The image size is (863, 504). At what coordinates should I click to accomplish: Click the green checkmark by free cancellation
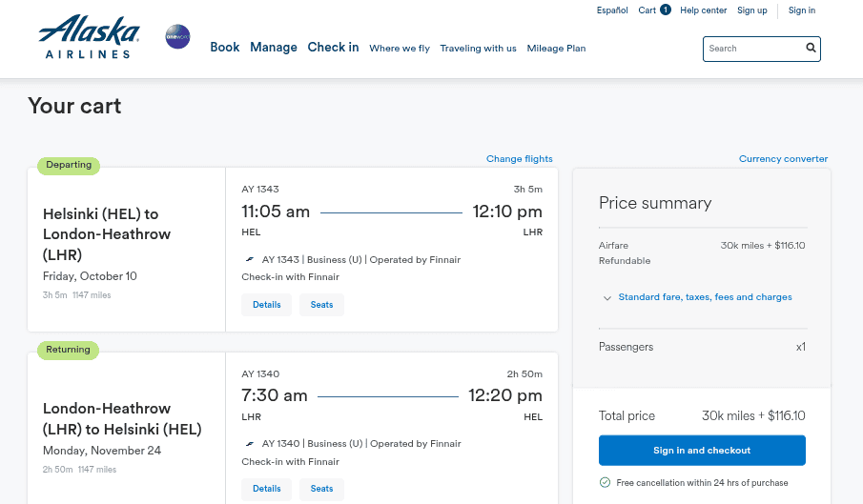tap(605, 483)
